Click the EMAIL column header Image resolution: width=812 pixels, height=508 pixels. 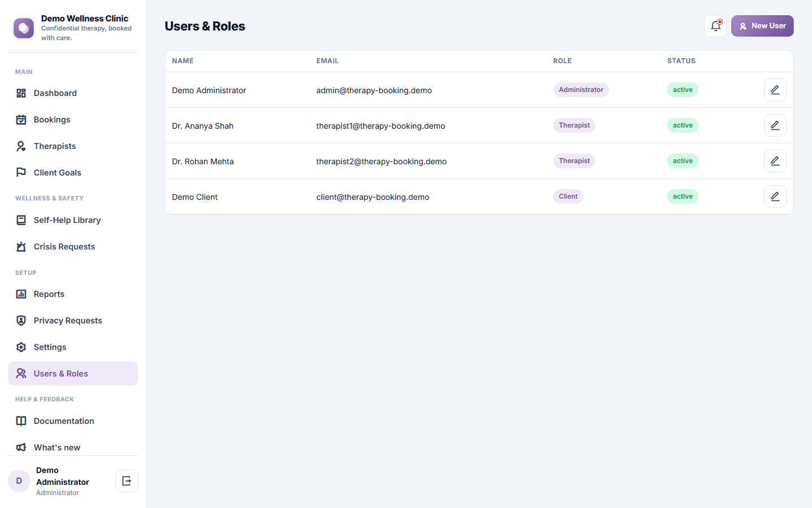tap(327, 61)
